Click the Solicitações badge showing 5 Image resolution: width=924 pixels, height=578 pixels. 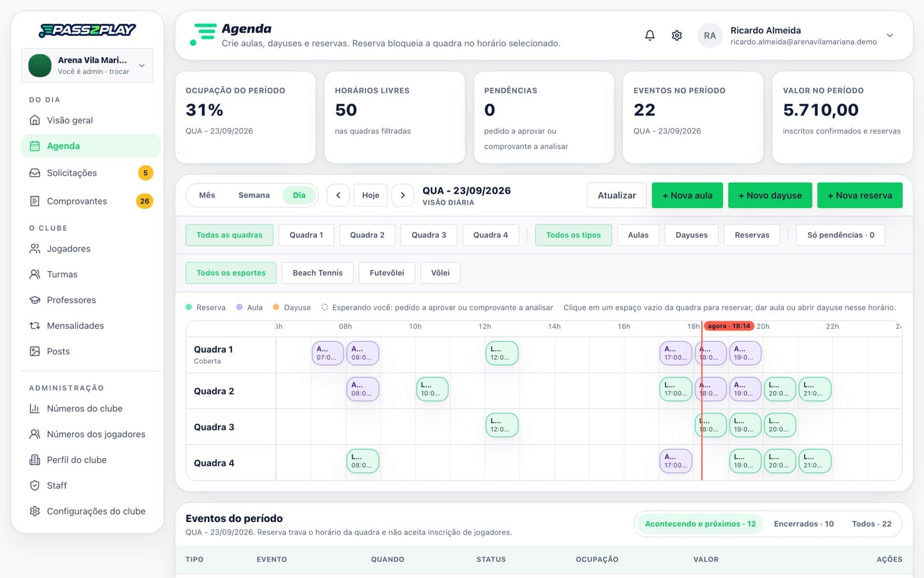pyautogui.click(x=146, y=173)
